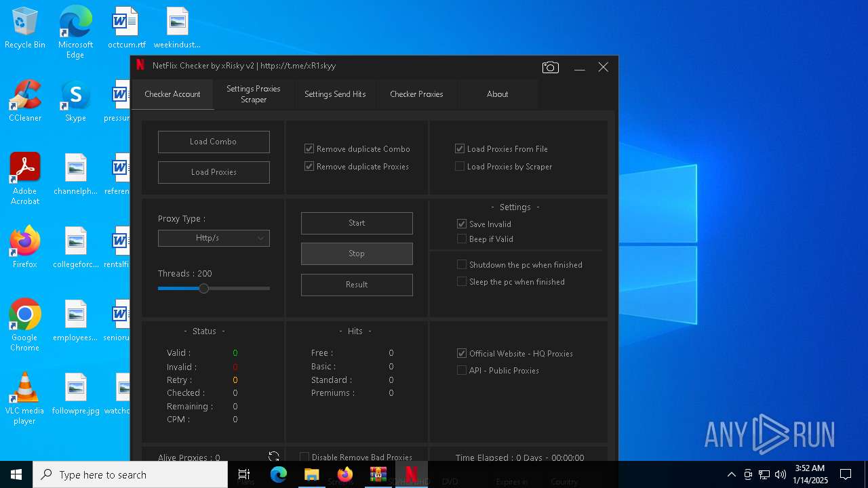Screen dimensions: 868x488
Task: Click in the Windows search box
Action: (130, 474)
